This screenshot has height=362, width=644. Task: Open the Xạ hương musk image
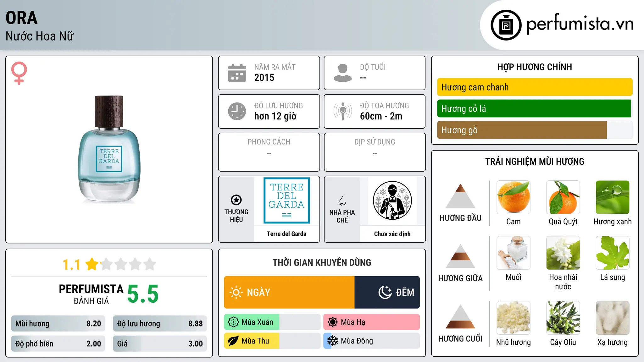[613, 318]
